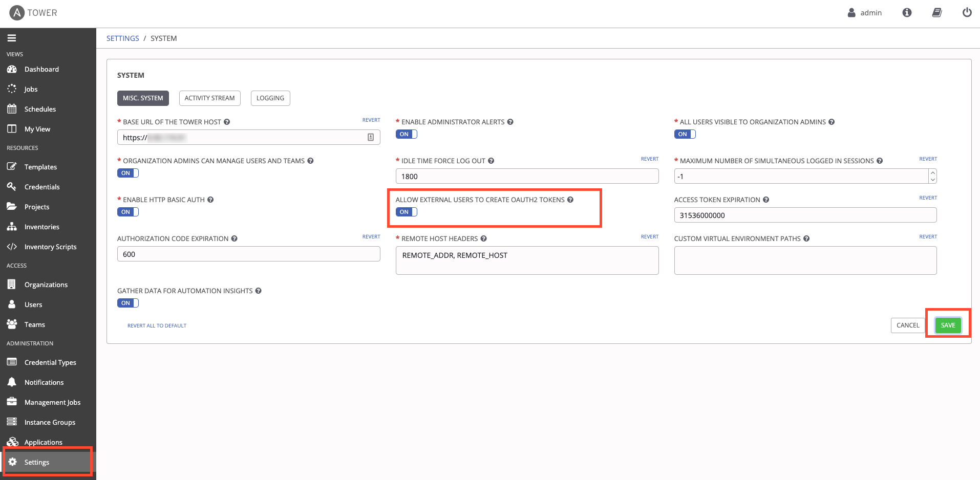This screenshot has height=480, width=980.
Task: Switch to the Activity Stream tab
Action: [x=209, y=98]
